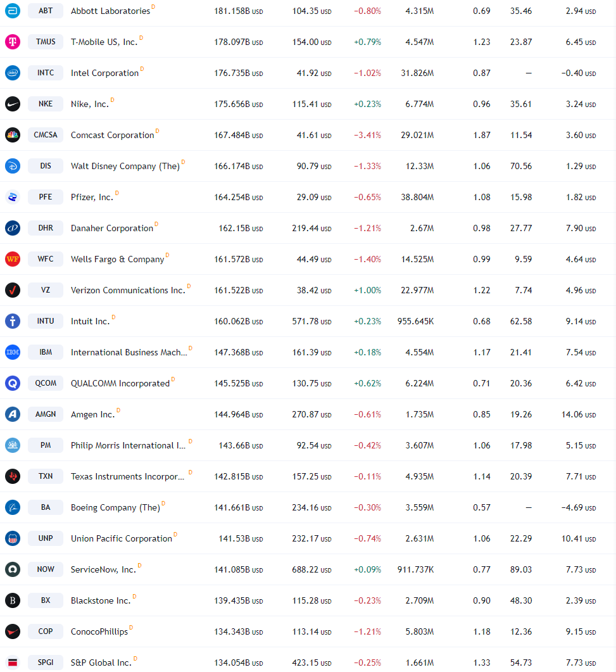Click the ServiceNow logo icon
Image resolution: width=616 pixels, height=672 pixels.
click(x=13, y=569)
